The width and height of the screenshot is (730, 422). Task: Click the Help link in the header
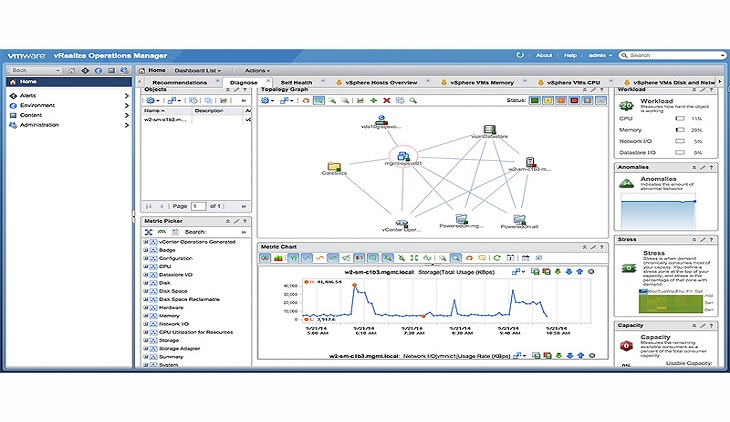pos(570,55)
